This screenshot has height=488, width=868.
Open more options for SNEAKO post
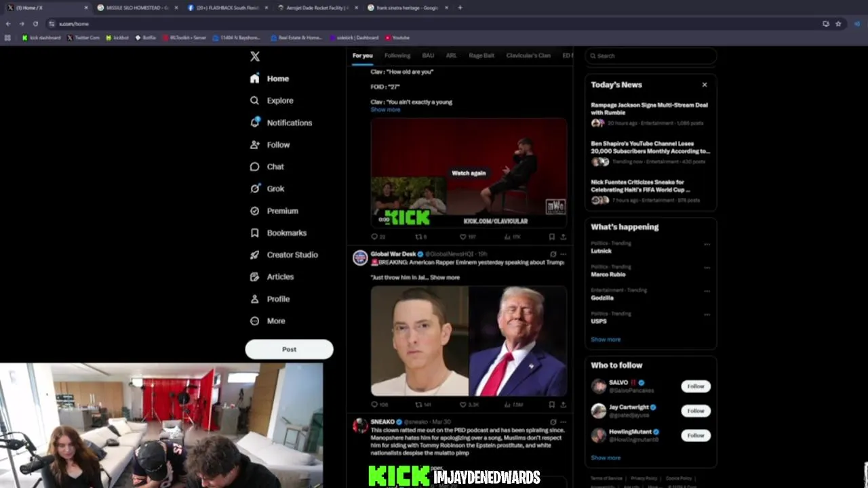pyautogui.click(x=563, y=422)
